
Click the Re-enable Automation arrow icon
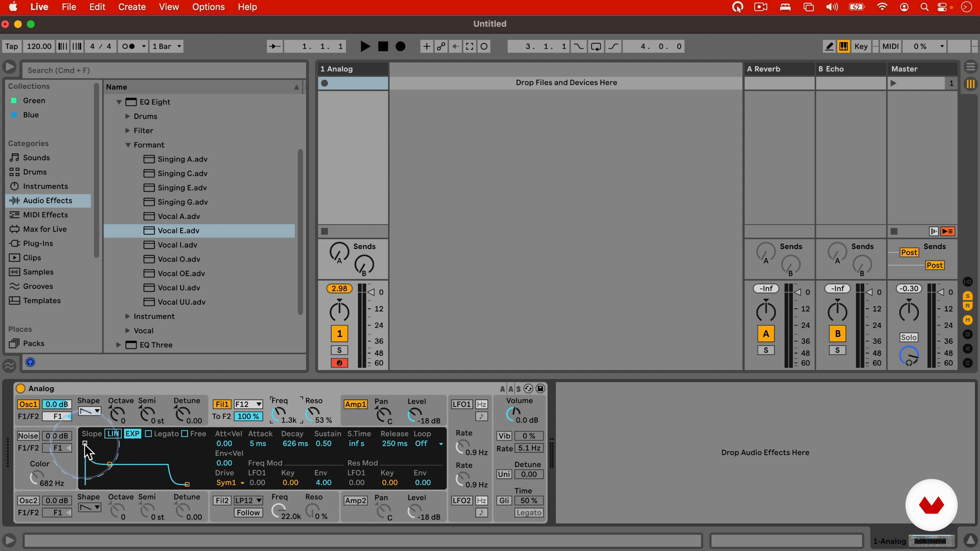coord(455,46)
